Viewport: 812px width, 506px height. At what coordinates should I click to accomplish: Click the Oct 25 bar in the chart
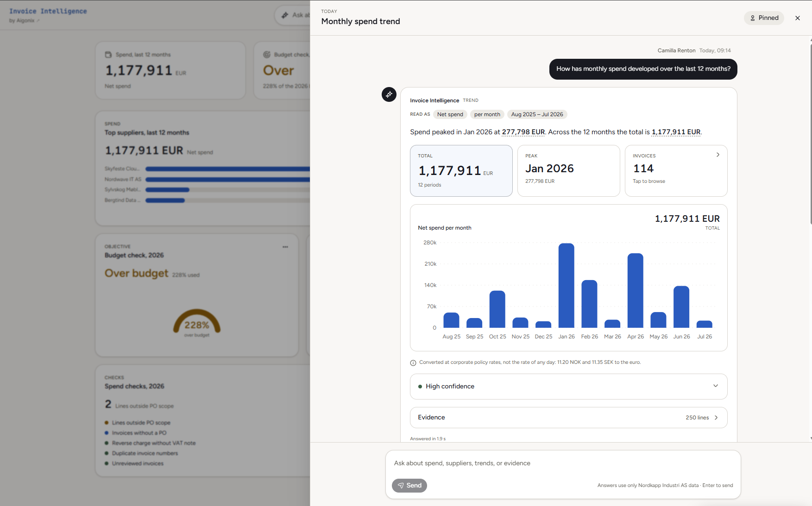[497, 309]
